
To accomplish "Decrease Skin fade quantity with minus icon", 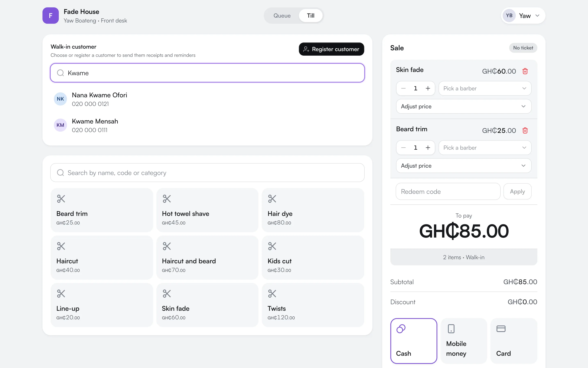I will click(403, 88).
